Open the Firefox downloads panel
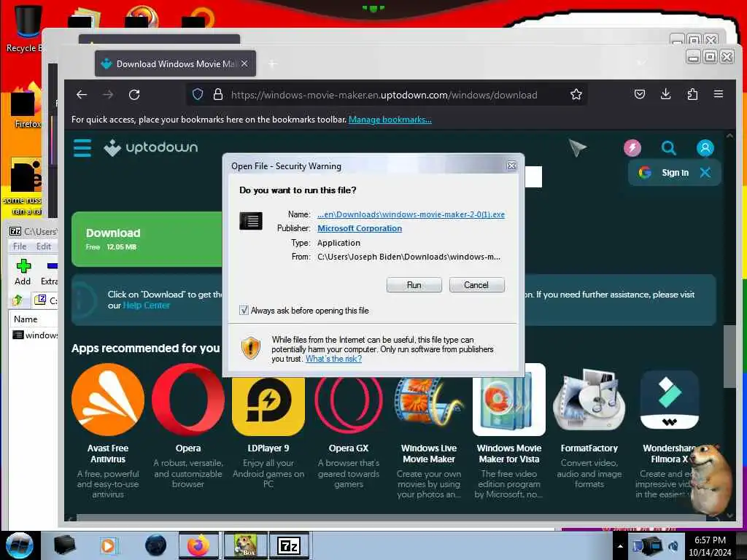 point(666,94)
